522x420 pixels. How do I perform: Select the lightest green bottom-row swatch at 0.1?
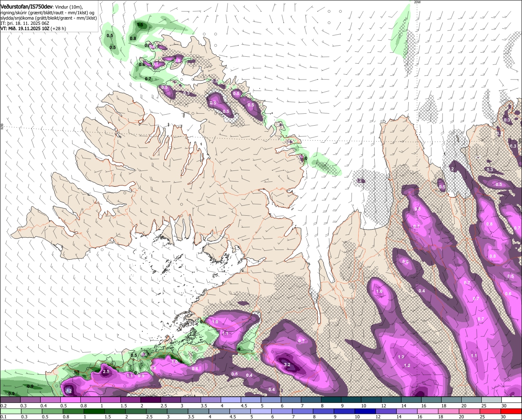point(10,411)
